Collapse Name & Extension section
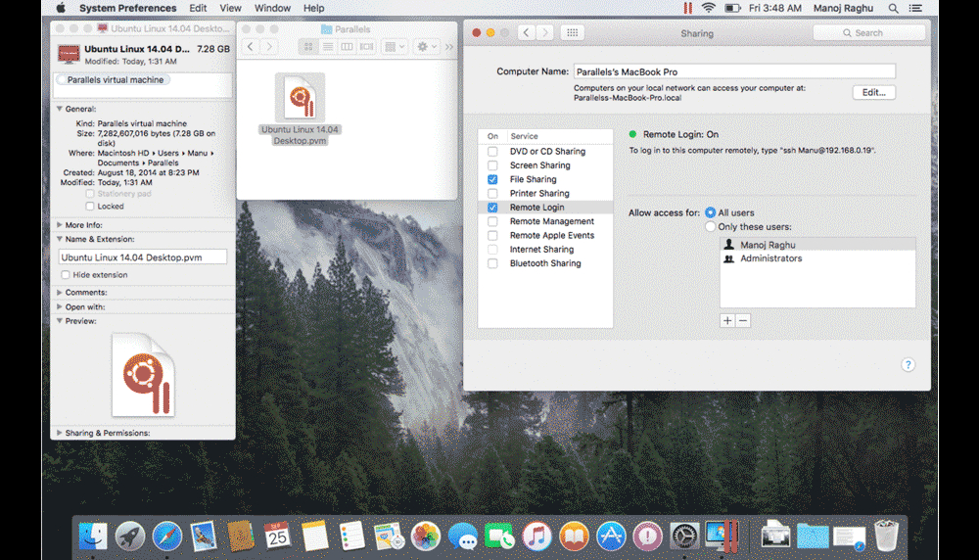This screenshot has height=560, width=979. (x=60, y=239)
